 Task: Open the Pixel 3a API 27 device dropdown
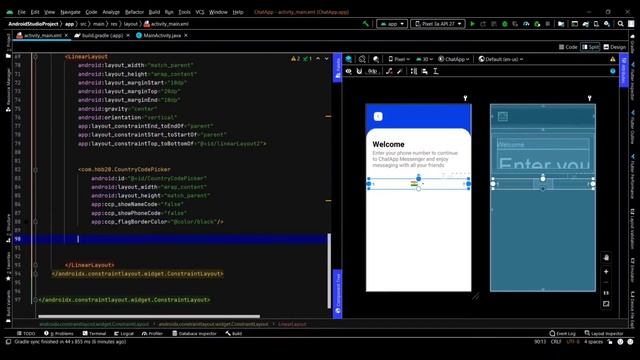pos(438,24)
